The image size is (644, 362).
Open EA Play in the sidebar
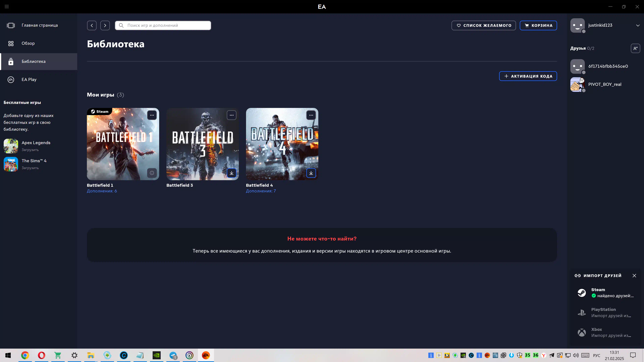coord(39,79)
